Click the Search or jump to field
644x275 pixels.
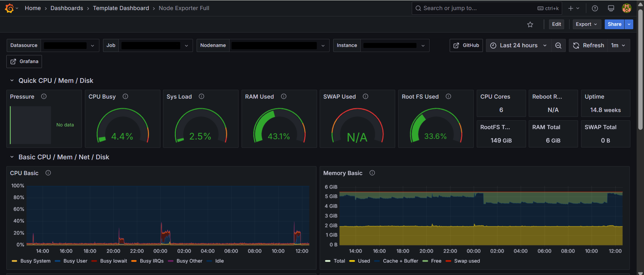[x=477, y=8]
